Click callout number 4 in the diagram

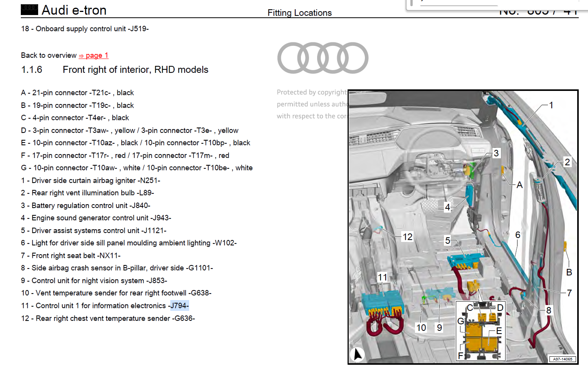(447, 207)
